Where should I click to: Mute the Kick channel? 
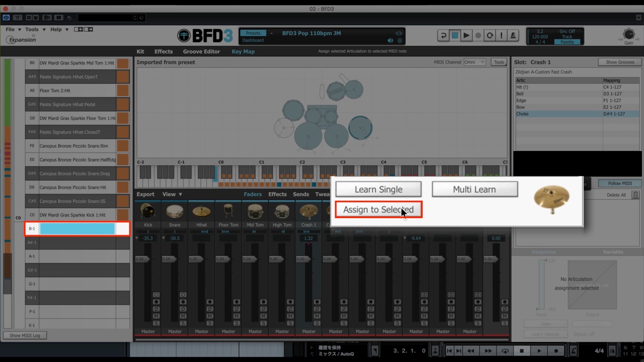click(x=156, y=316)
